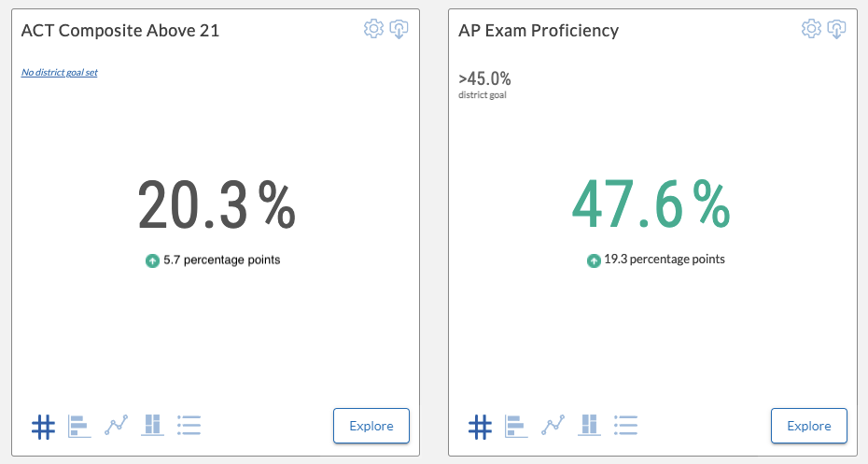Select number view on ACT Composite card
This screenshot has height=464, width=868.
[43, 427]
